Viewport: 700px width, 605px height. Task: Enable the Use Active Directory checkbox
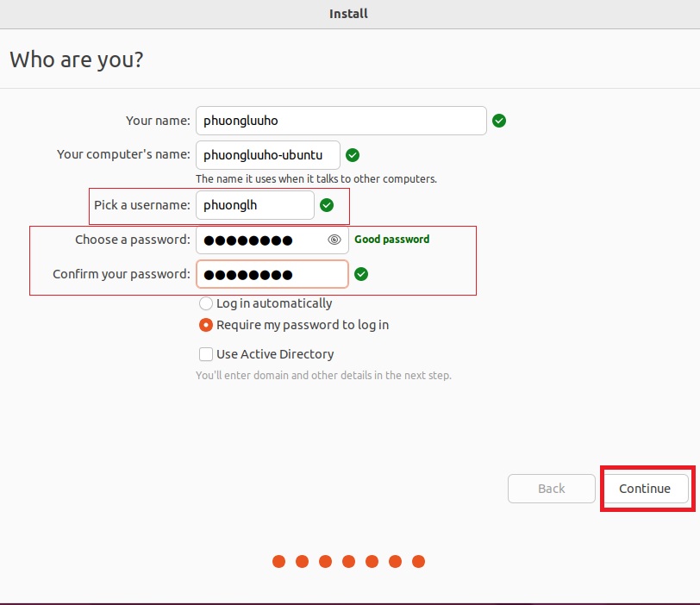[206, 354]
